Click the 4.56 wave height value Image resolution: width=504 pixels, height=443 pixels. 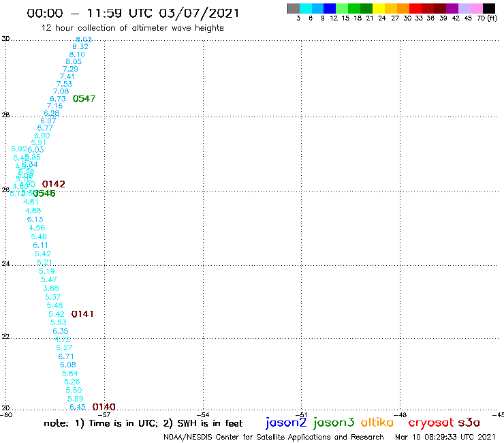click(37, 228)
